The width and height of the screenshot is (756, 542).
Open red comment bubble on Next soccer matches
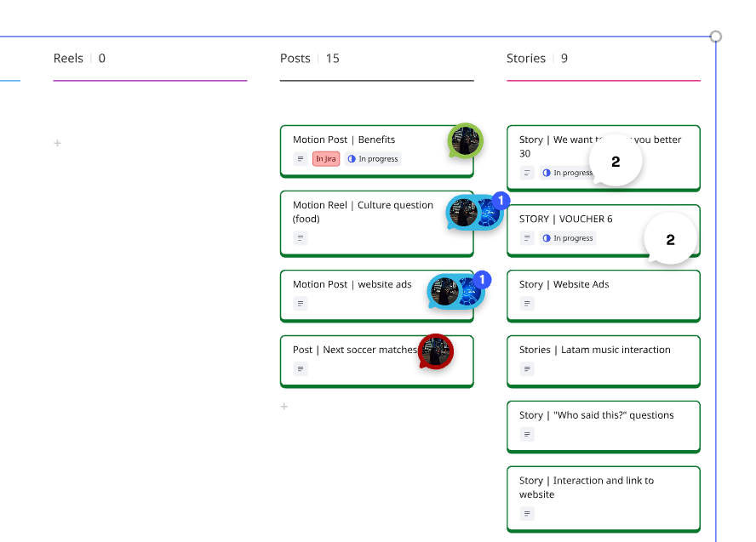click(435, 351)
